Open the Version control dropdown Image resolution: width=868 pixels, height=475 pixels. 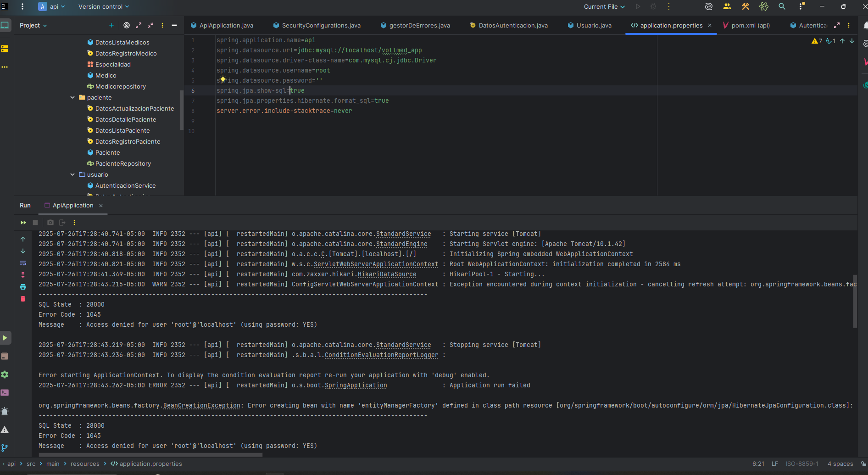pyautogui.click(x=104, y=6)
